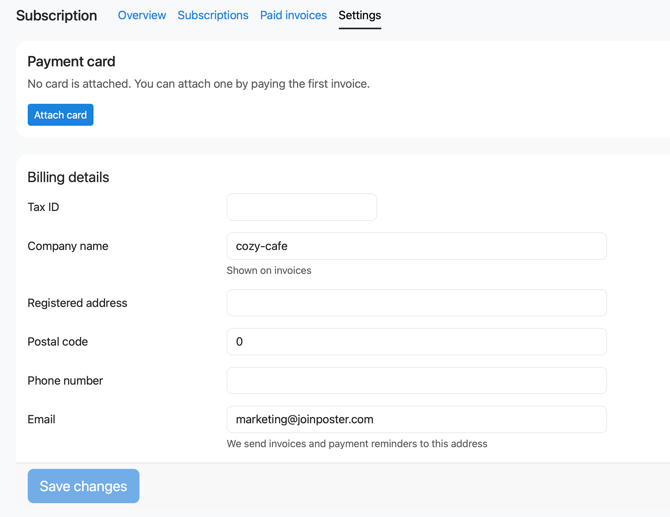Click the Phone number label

click(65, 381)
